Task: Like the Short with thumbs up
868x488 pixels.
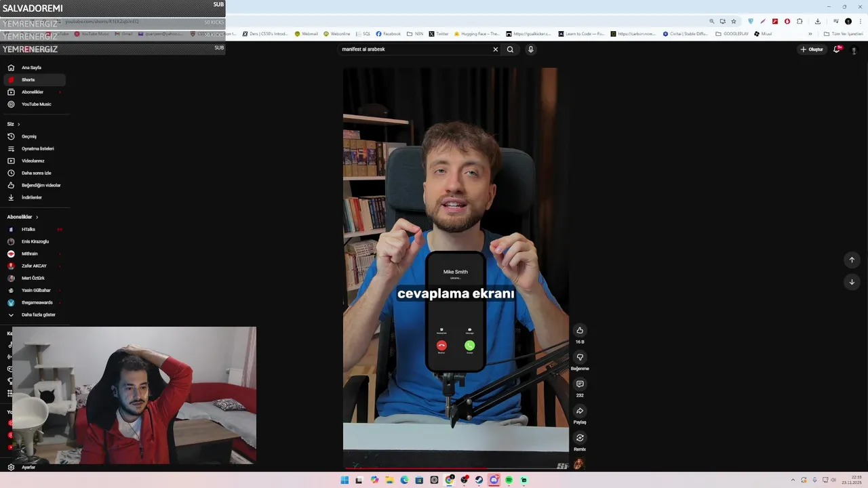Action: pyautogui.click(x=580, y=331)
